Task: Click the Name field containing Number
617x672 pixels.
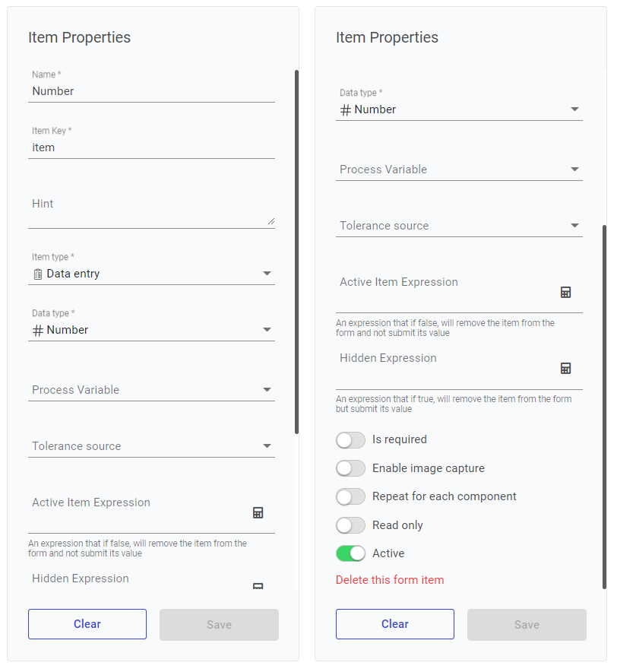Action: 151,91
